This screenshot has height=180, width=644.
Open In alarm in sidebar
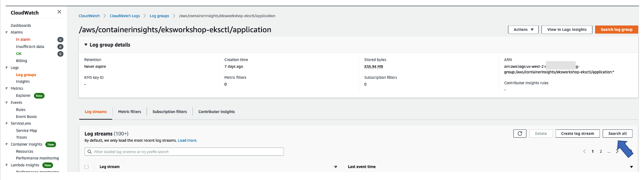pos(23,40)
